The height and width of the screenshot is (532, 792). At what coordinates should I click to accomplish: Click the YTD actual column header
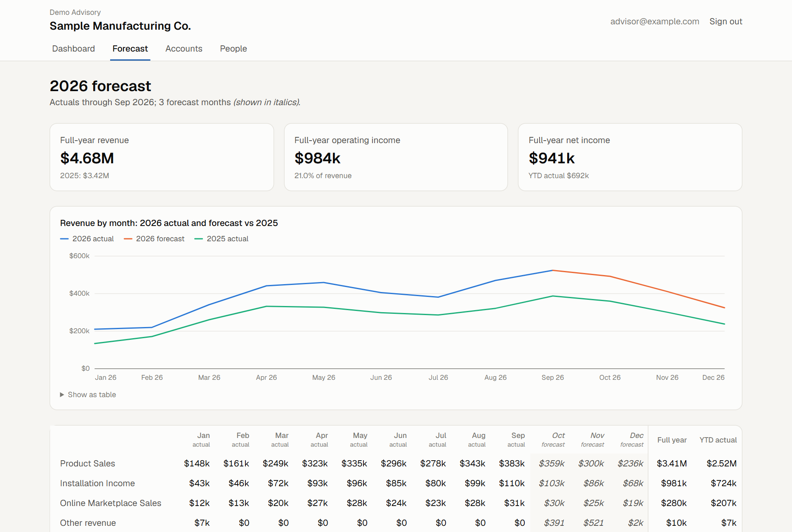tap(718, 440)
